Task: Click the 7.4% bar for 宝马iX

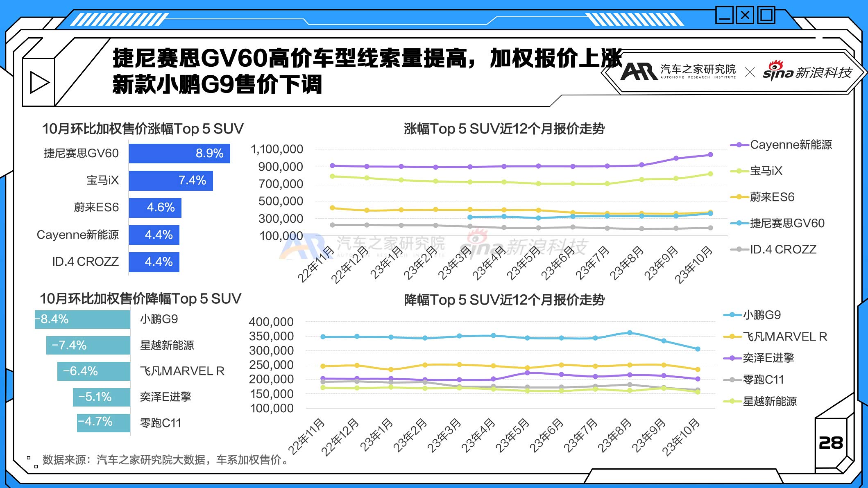Action: tap(171, 181)
